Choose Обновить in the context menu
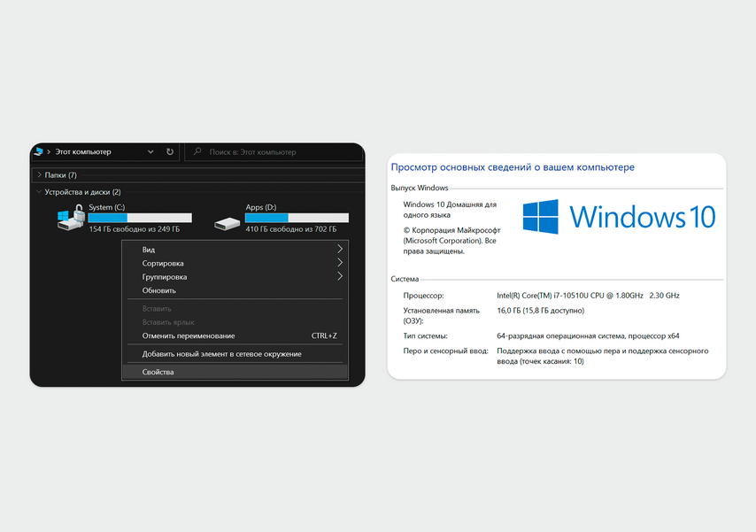The image size is (756, 532). point(235,290)
